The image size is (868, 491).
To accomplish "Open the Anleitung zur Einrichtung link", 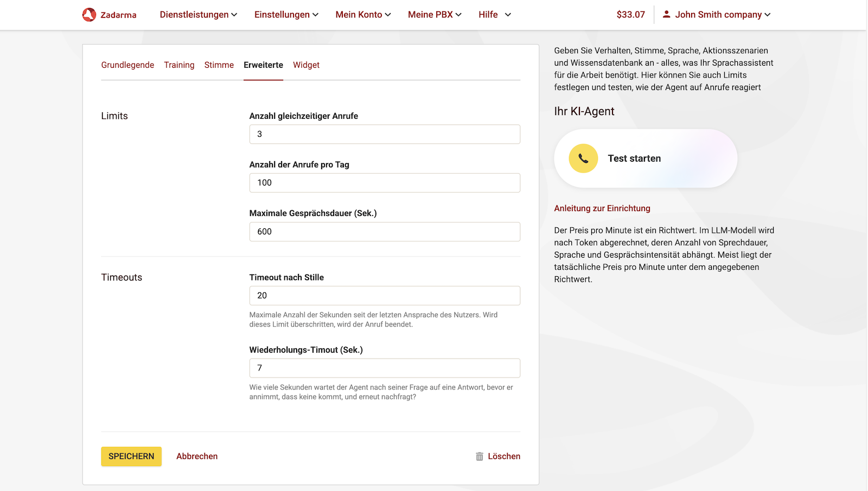I will [x=602, y=208].
